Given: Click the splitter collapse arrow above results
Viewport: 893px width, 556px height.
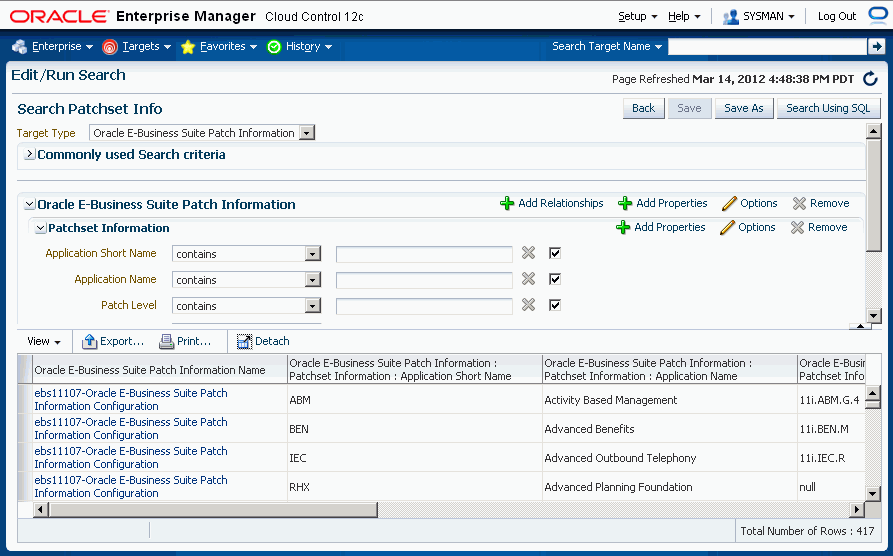Looking at the screenshot, I should (859, 326).
